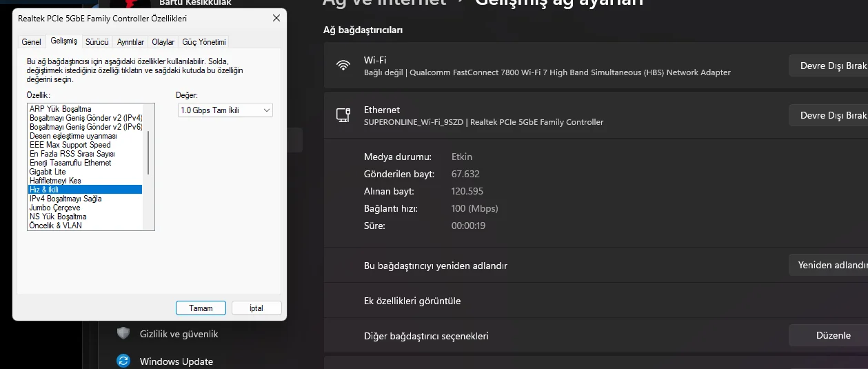The width and height of the screenshot is (868, 369).
Task: Cancel with the İptal button
Action: point(256,308)
